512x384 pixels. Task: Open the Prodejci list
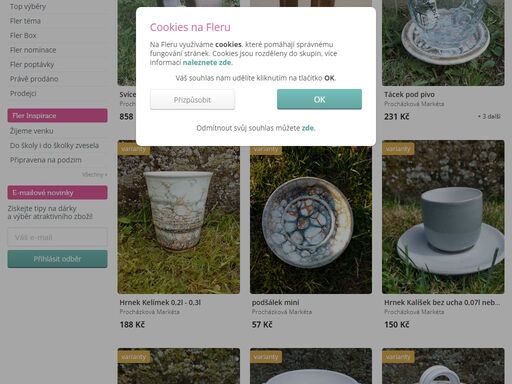(x=23, y=93)
